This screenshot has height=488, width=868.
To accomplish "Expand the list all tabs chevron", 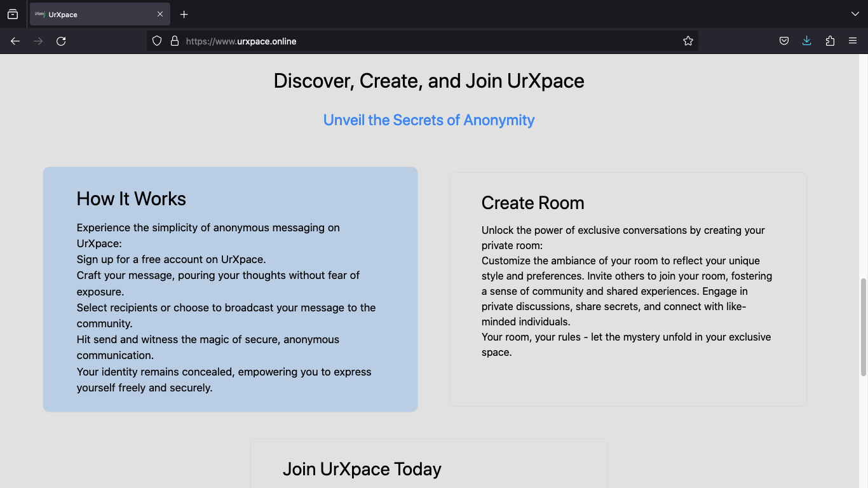I will click(855, 14).
